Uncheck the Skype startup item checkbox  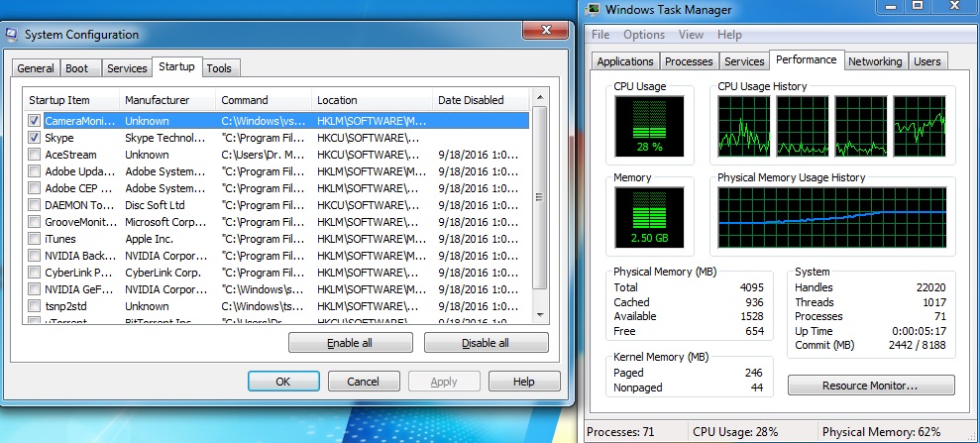(x=35, y=138)
